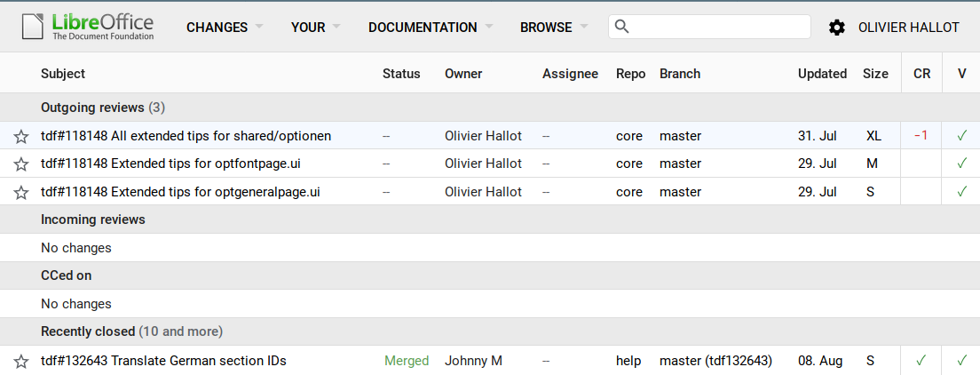Expand the DOCUMENTATION dropdown menu

coord(431,28)
